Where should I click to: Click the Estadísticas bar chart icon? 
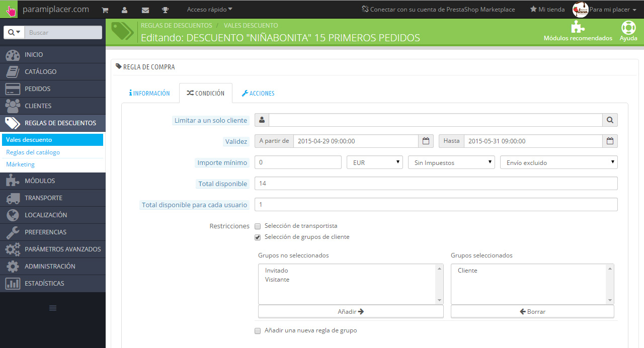tap(13, 284)
